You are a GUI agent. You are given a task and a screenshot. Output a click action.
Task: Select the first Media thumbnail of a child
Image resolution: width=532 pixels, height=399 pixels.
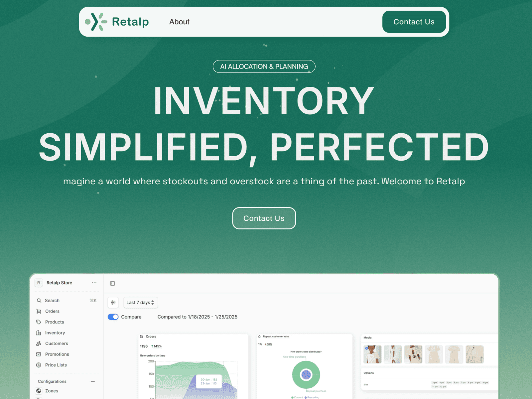pos(373,354)
